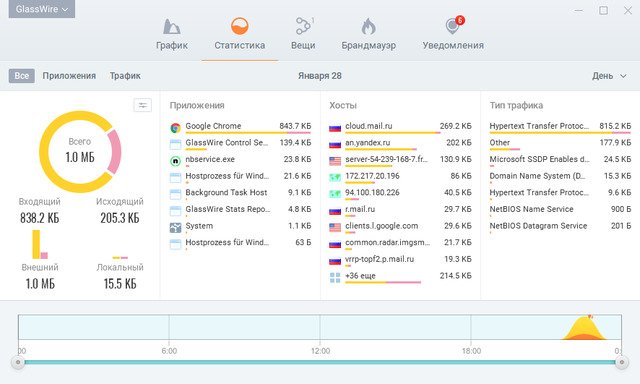640x384 pixels.
Task: Click the US flag beside server-54-239-168-7
Action: (x=335, y=161)
